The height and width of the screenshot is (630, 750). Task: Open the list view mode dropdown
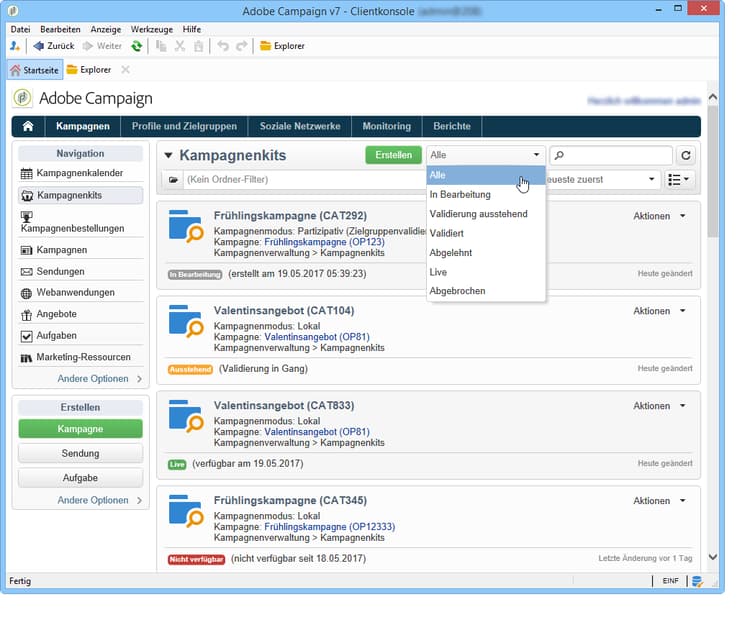(x=679, y=180)
